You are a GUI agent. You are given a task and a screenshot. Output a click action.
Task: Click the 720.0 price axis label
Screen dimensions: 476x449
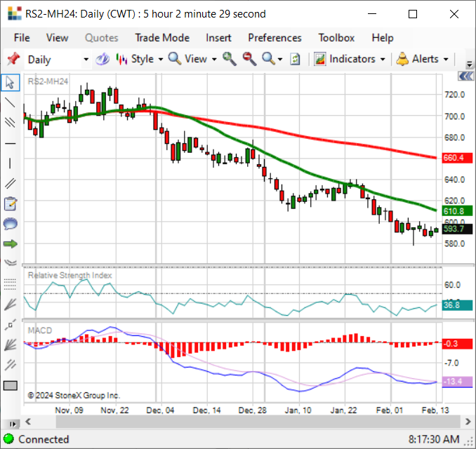point(454,95)
